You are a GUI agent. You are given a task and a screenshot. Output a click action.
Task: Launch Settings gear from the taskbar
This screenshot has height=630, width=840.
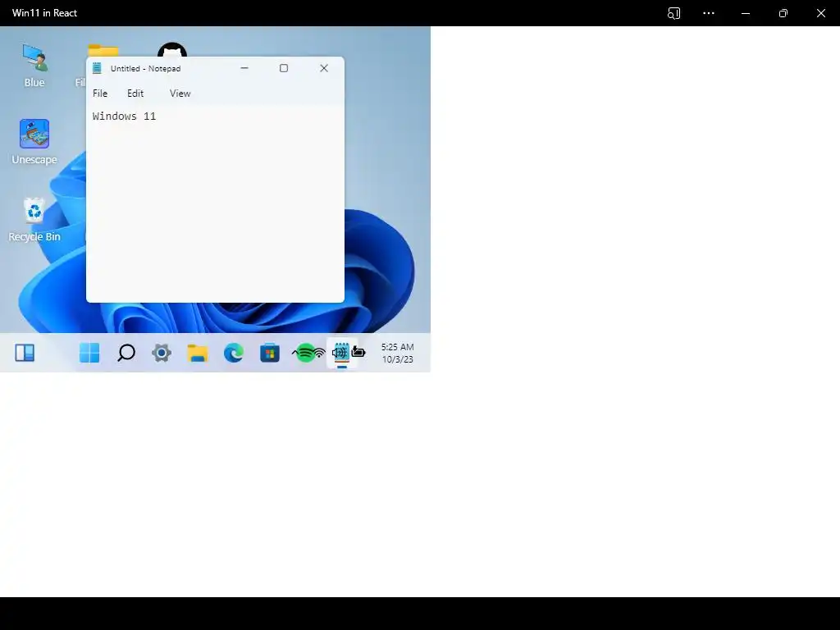pyautogui.click(x=162, y=353)
